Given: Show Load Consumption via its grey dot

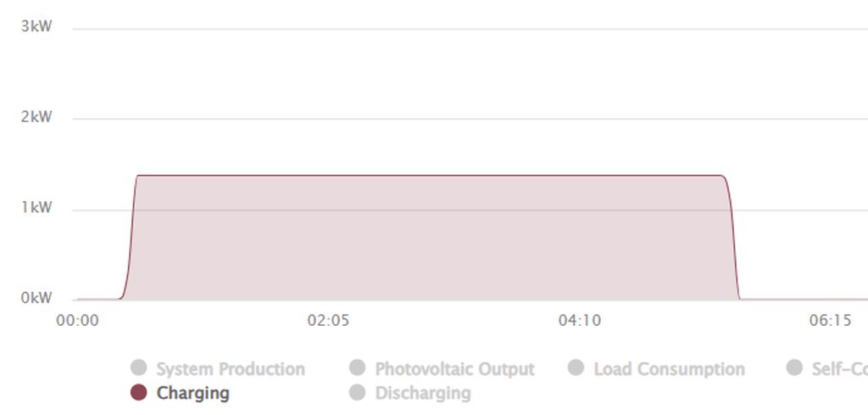Looking at the screenshot, I should point(576,368).
